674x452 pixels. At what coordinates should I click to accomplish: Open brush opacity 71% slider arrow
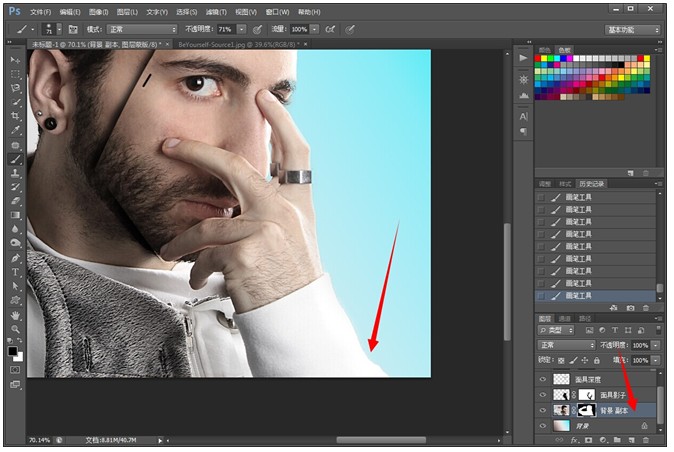(242, 29)
